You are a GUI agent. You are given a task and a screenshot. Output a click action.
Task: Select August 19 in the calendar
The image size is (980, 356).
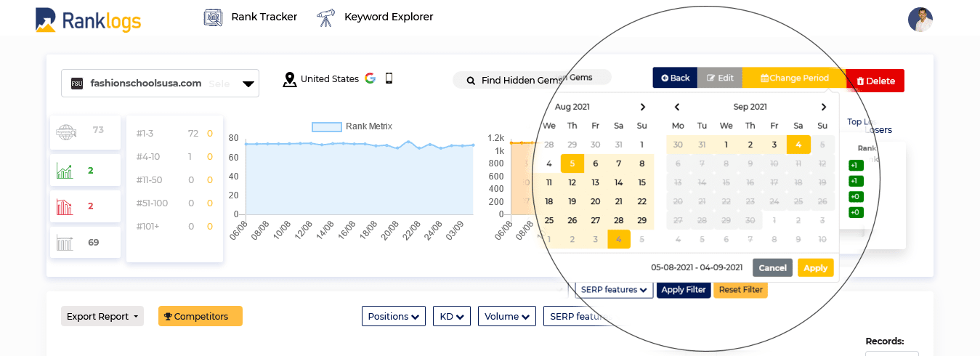point(572,201)
